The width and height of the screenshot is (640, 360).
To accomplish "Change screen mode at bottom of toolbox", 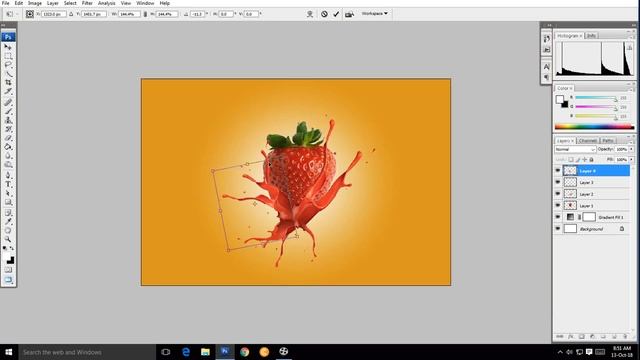I will (x=8, y=280).
